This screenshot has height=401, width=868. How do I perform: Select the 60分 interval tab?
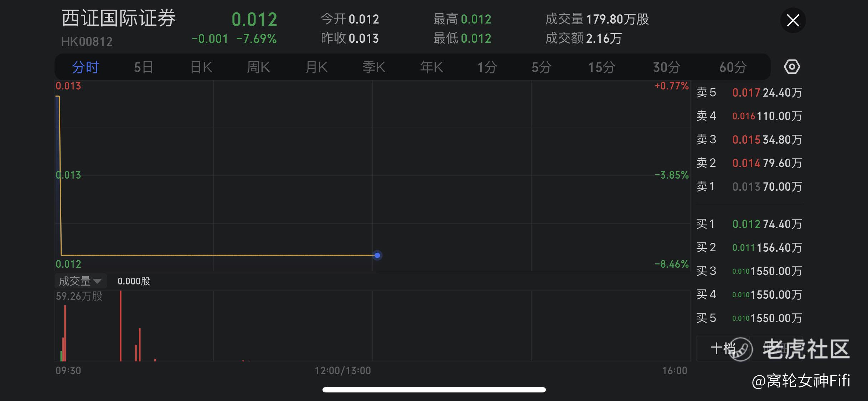[733, 67]
